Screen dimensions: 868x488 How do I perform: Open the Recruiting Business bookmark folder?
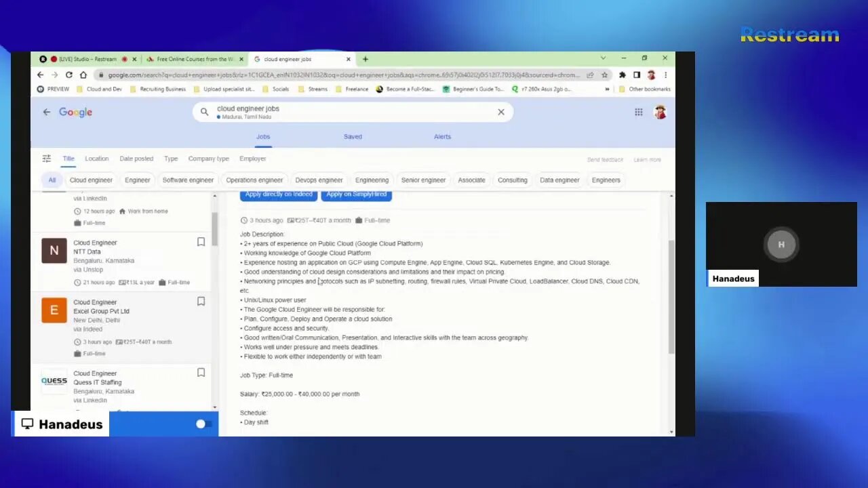(157, 89)
